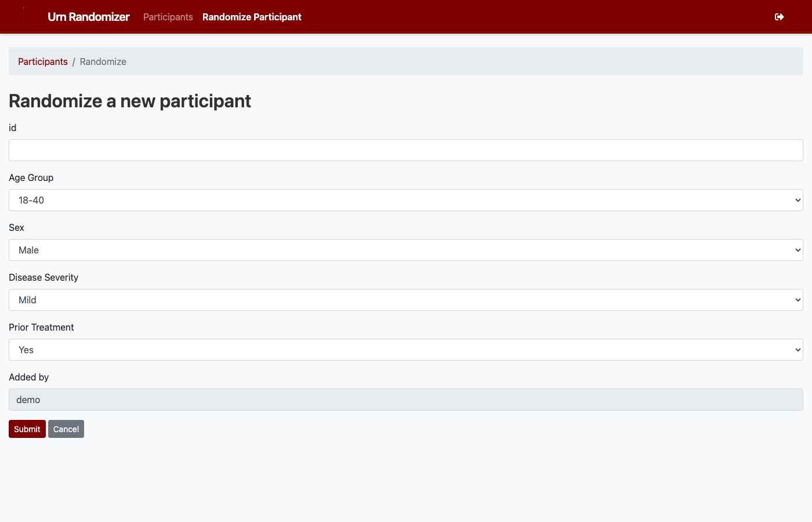The width and height of the screenshot is (812, 522).
Task: Expand the Sex dropdown
Action: point(406,250)
